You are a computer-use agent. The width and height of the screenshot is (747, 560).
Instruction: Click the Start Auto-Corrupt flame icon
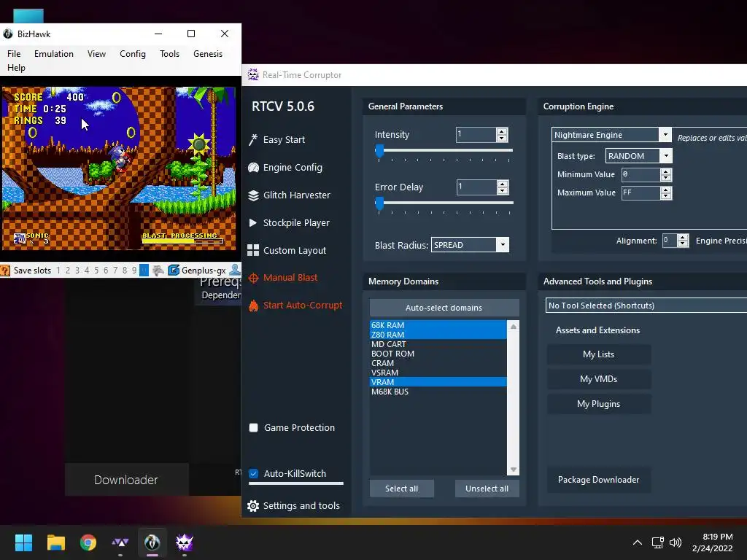(253, 306)
